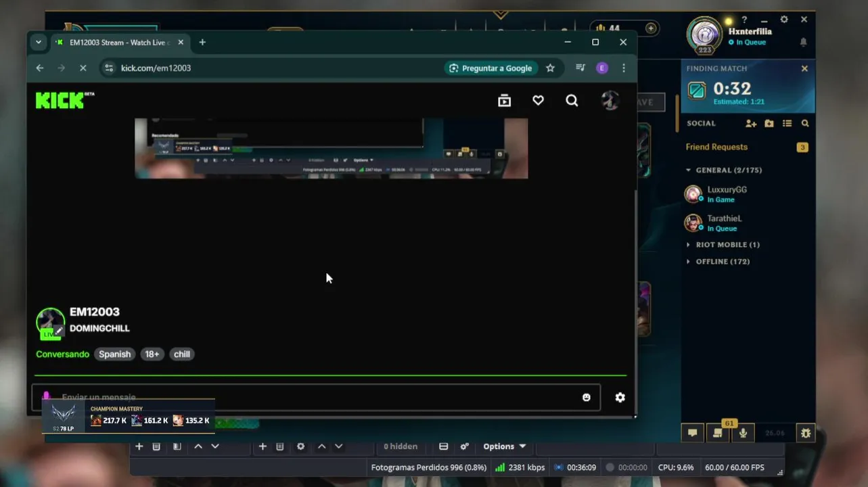Cancel the League Finding Match queue
The image size is (868, 487).
(804, 68)
